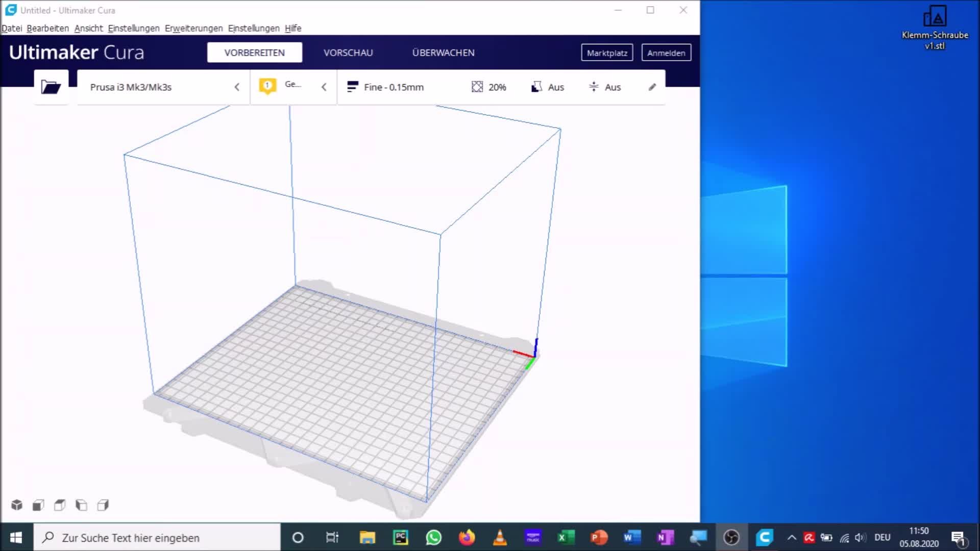The width and height of the screenshot is (980, 551).
Task: Open the notification center icon
Action: tap(958, 538)
